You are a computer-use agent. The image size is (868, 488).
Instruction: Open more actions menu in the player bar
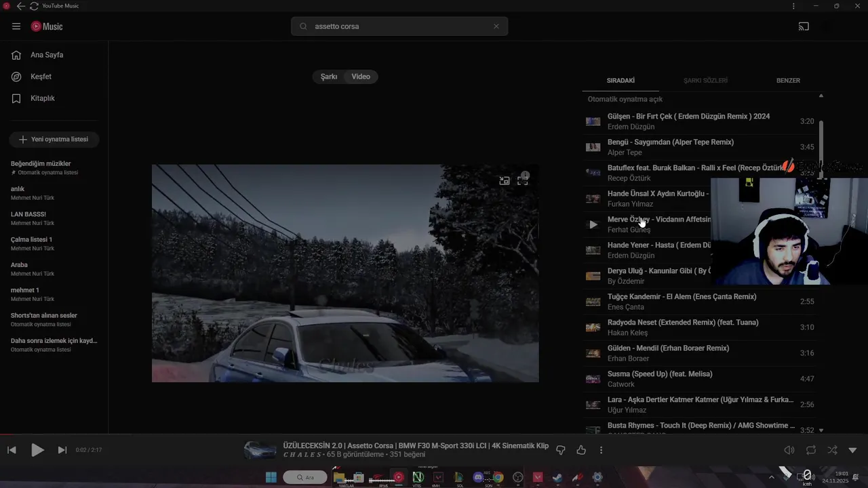point(601,450)
